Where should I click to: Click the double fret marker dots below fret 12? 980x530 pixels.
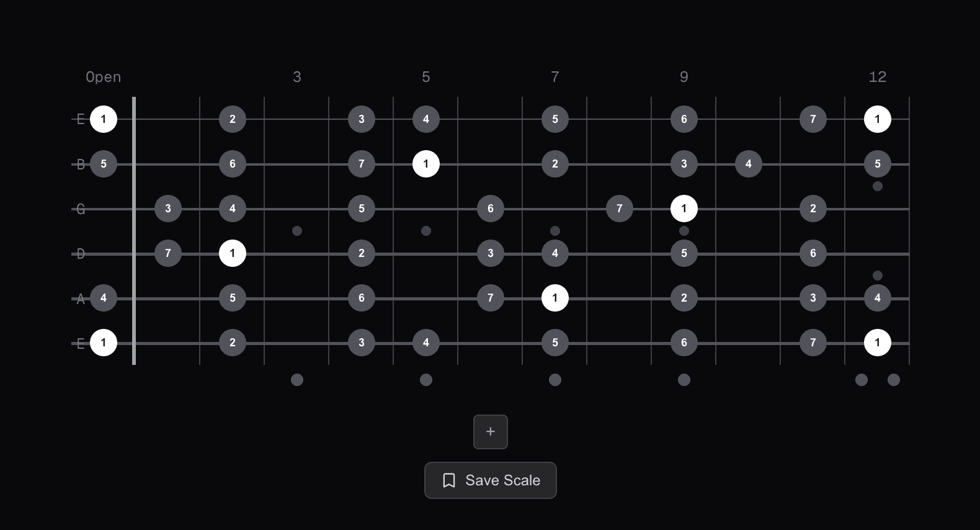[x=877, y=380]
